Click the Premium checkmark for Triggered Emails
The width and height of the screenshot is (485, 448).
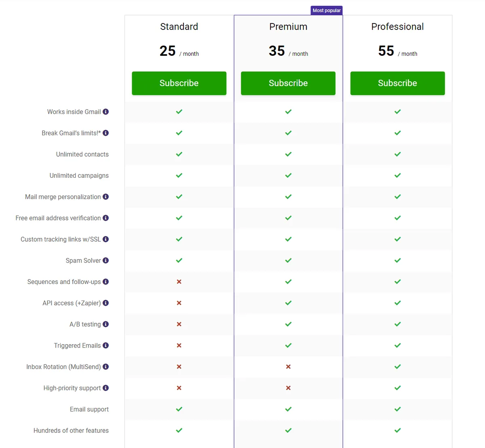click(x=288, y=345)
